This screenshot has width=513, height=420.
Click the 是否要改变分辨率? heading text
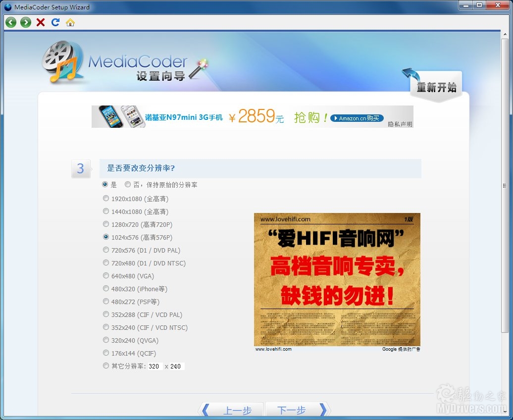click(x=141, y=168)
